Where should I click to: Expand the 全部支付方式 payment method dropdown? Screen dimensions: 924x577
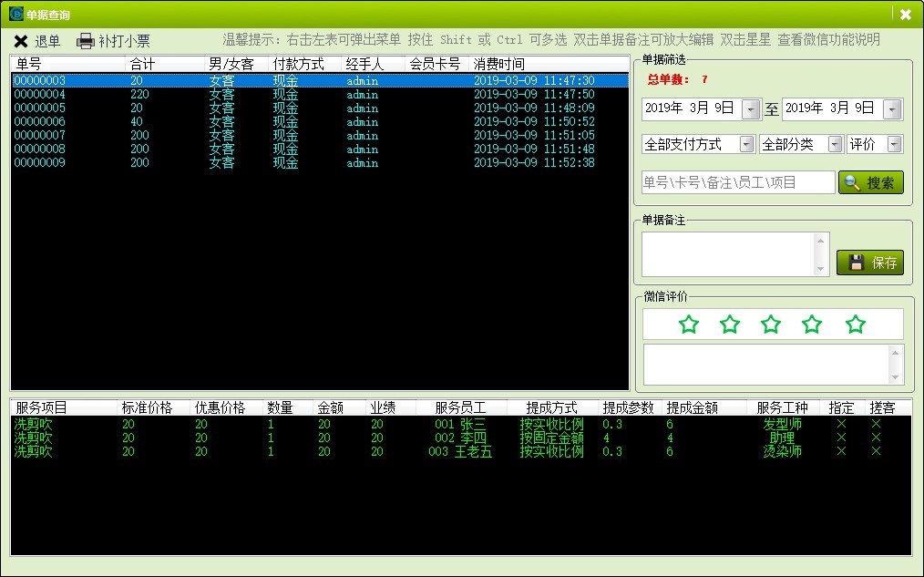tap(746, 144)
